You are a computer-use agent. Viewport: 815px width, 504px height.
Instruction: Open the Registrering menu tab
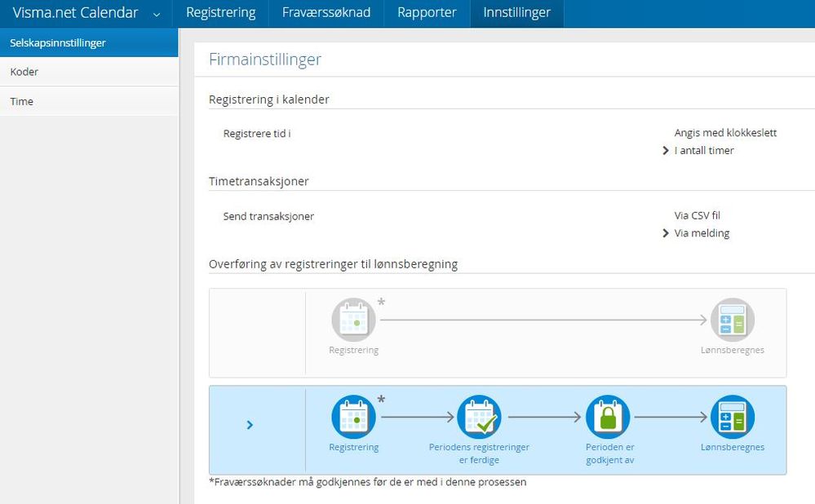[221, 13]
